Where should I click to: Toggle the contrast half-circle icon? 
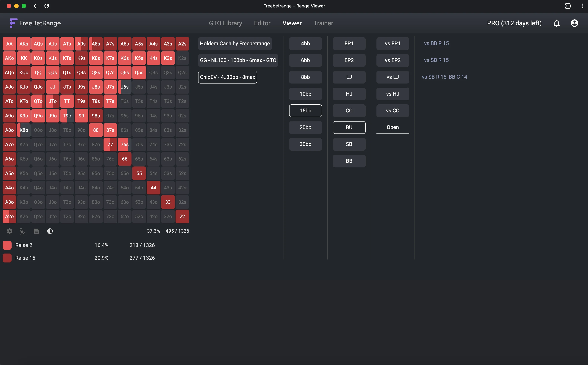point(50,231)
